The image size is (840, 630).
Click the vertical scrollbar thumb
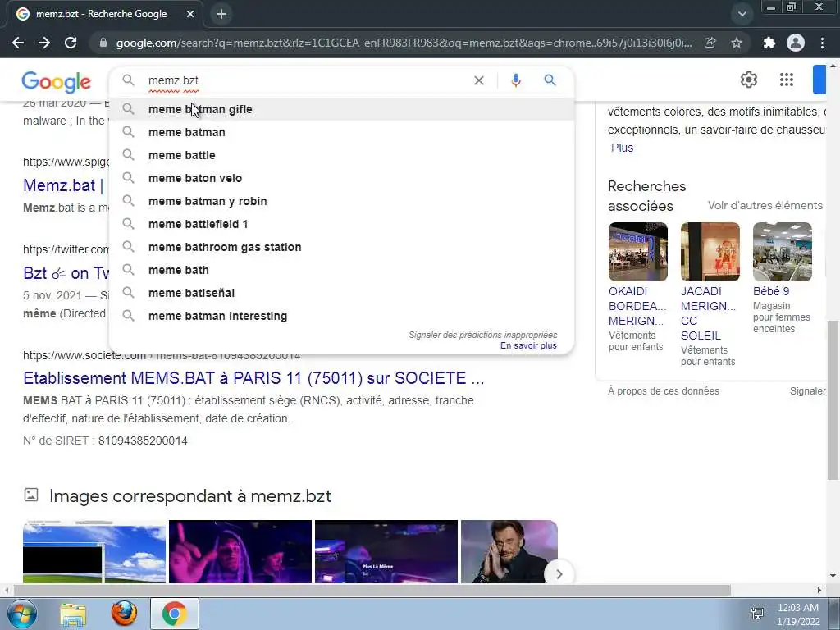pyautogui.click(x=833, y=400)
